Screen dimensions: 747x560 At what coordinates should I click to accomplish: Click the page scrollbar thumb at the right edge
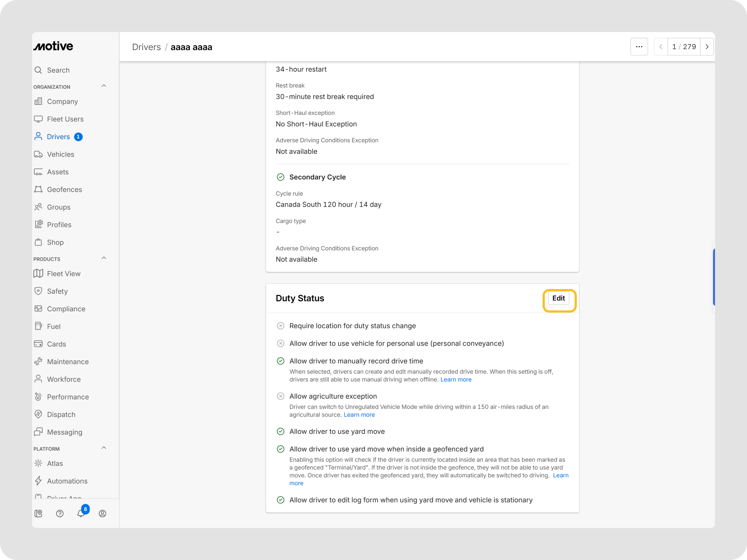pyautogui.click(x=714, y=277)
